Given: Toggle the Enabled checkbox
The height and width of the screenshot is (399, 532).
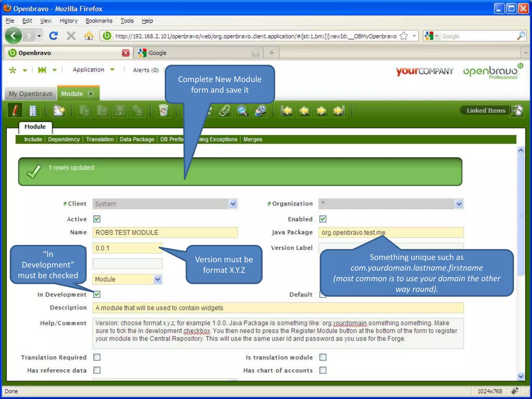Looking at the screenshot, I should [323, 219].
